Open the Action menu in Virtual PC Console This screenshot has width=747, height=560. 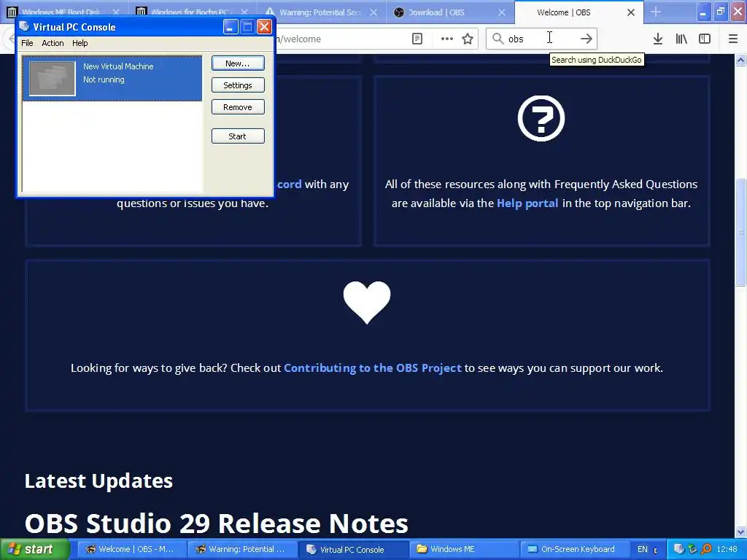(x=53, y=43)
